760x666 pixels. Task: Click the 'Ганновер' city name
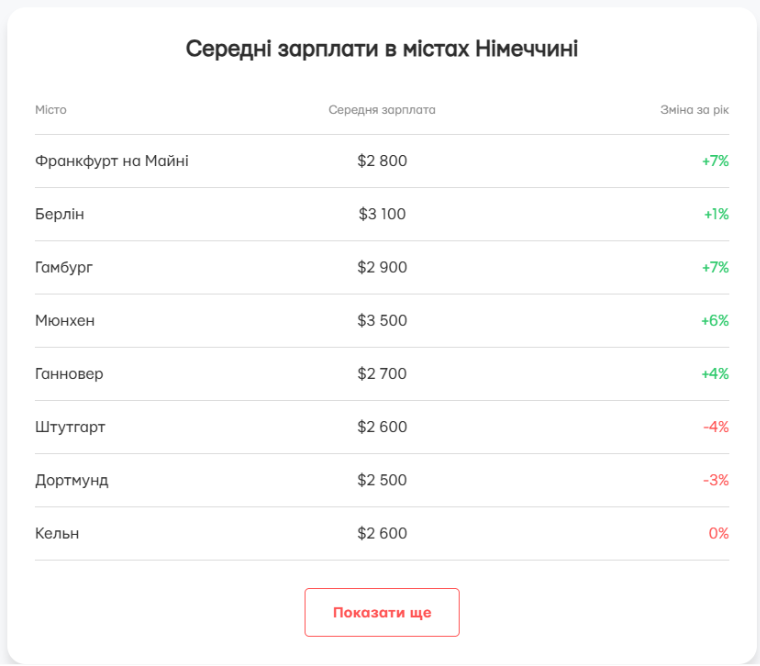coord(69,374)
